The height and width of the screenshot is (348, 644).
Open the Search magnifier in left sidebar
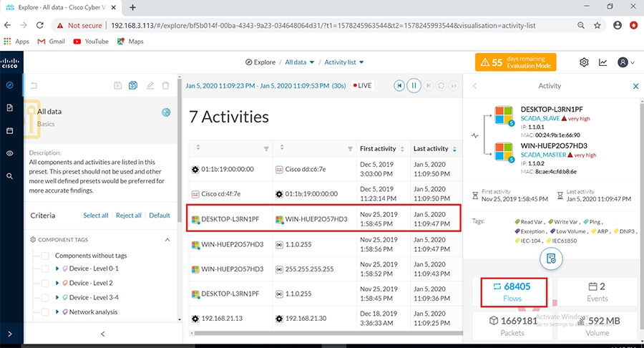point(10,176)
